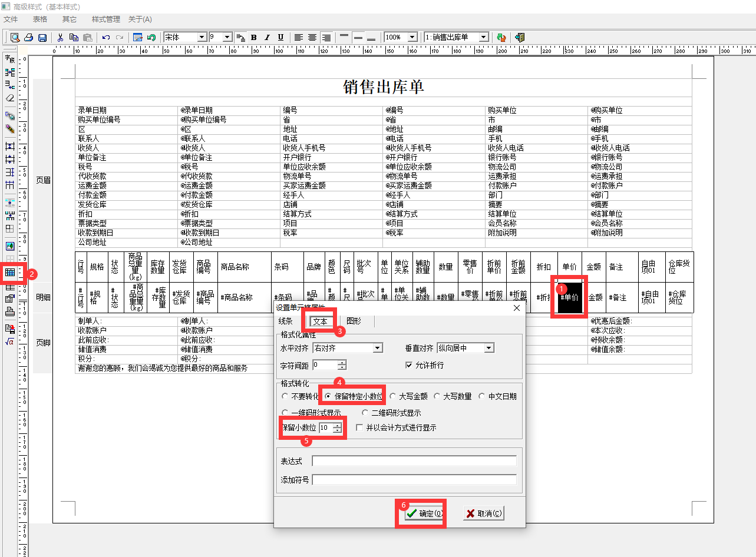Click into the 表达式 input field

pos(414,461)
